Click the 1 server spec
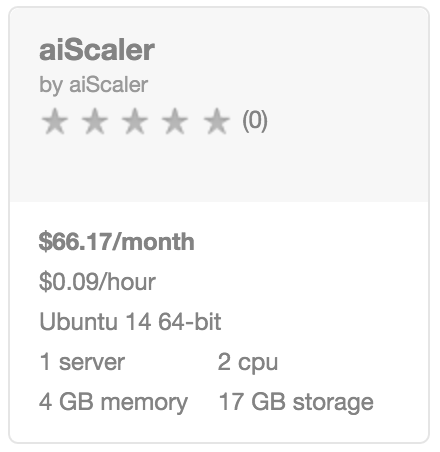The height and width of the screenshot is (452, 440). (82, 362)
